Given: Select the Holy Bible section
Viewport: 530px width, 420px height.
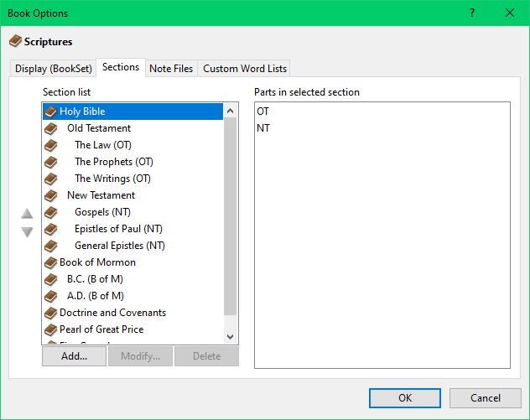Looking at the screenshot, I should coord(132,111).
